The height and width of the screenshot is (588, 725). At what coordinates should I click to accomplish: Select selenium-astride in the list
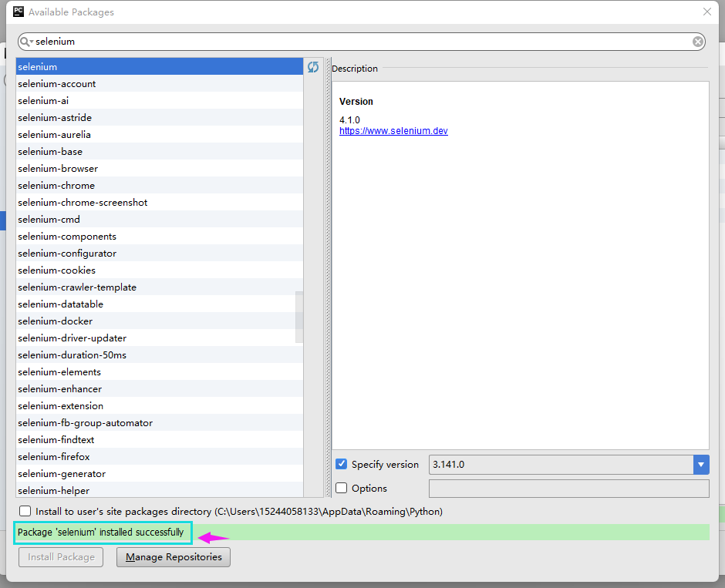(x=160, y=117)
